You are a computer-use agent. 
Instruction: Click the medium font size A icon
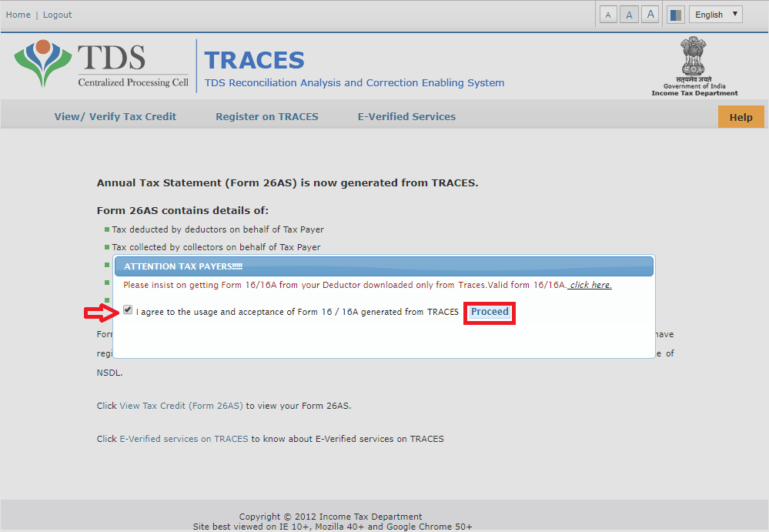coord(629,15)
